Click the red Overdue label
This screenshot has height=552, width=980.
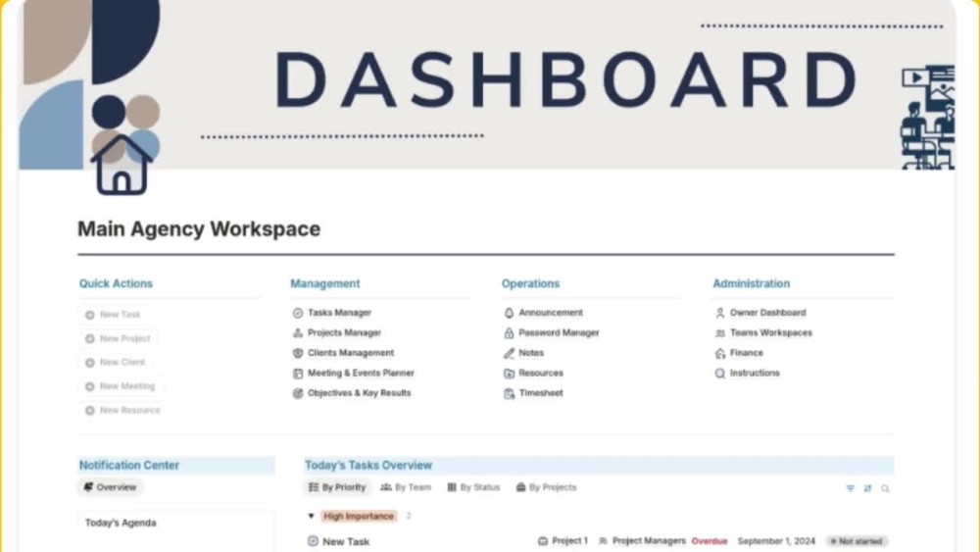pos(710,541)
